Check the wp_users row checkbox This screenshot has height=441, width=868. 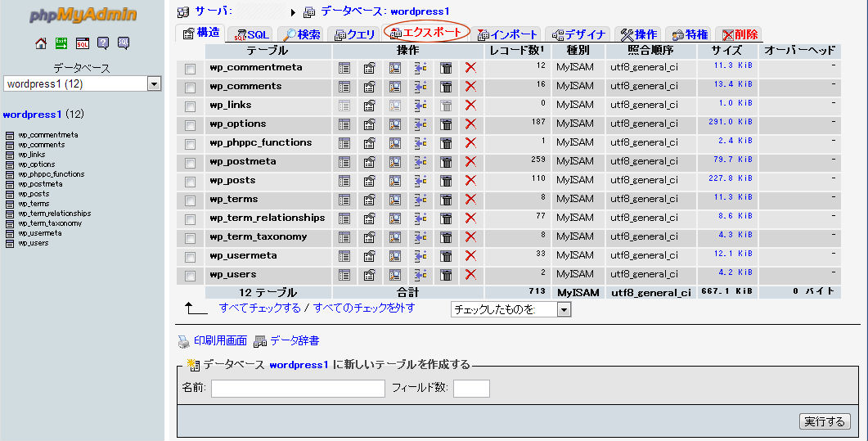coord(191,276)
